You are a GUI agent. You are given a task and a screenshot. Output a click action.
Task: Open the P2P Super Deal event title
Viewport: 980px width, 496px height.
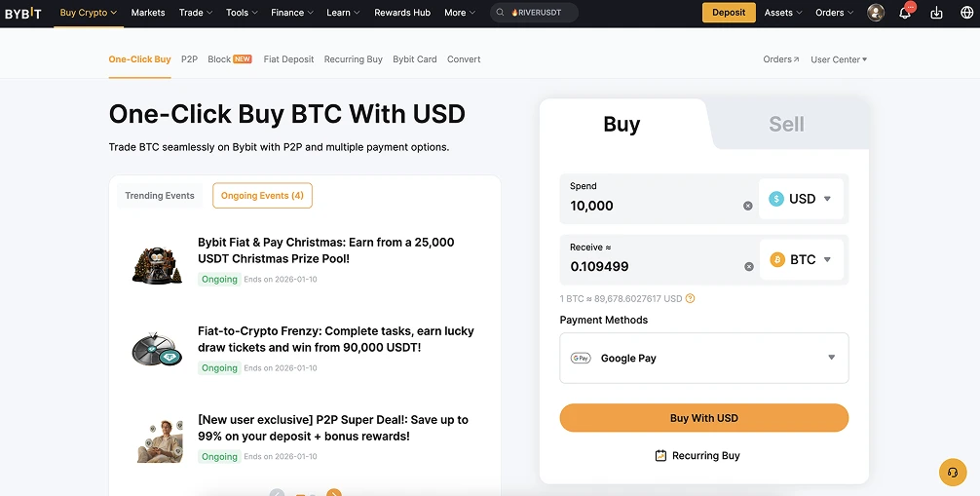click(x=333, y=428)
